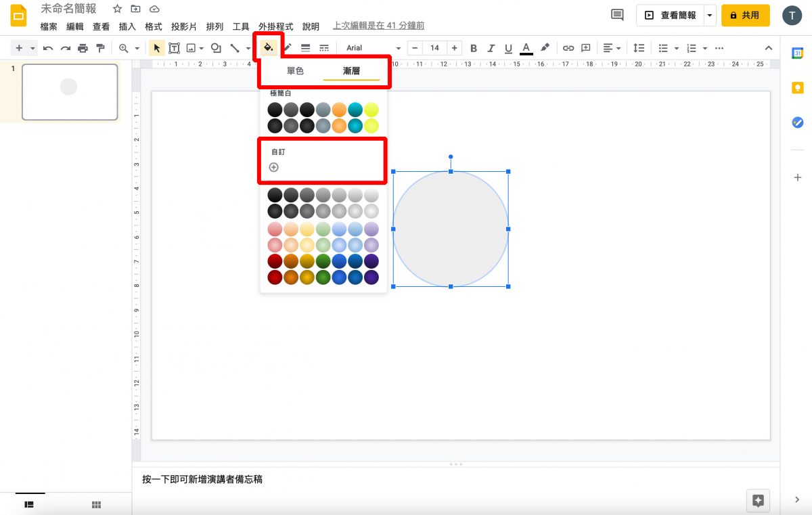The width and height of the screenshot is (812, 515).
Task: Open the last edit history link
Action: click(x=379, y=26)
